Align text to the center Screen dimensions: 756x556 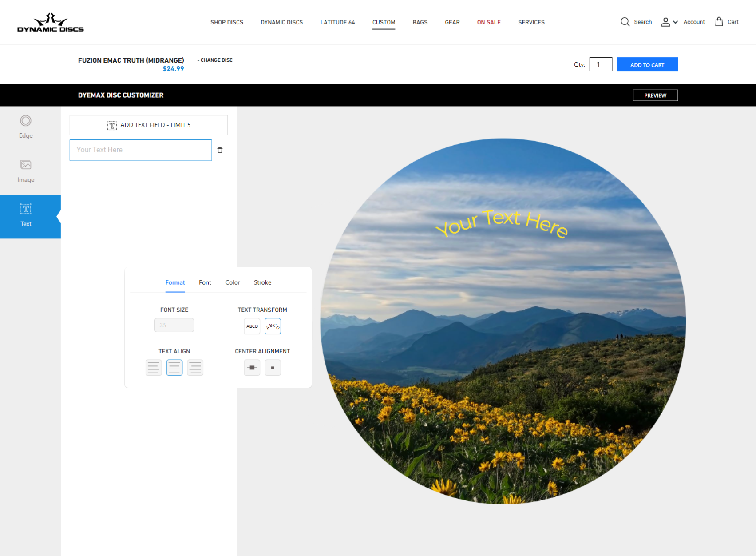(174, 368)
